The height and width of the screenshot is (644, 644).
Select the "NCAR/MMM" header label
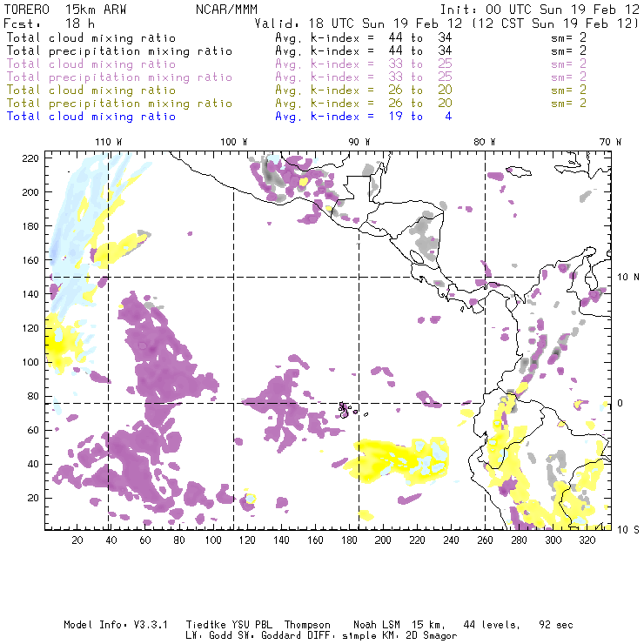pos(227,10)
